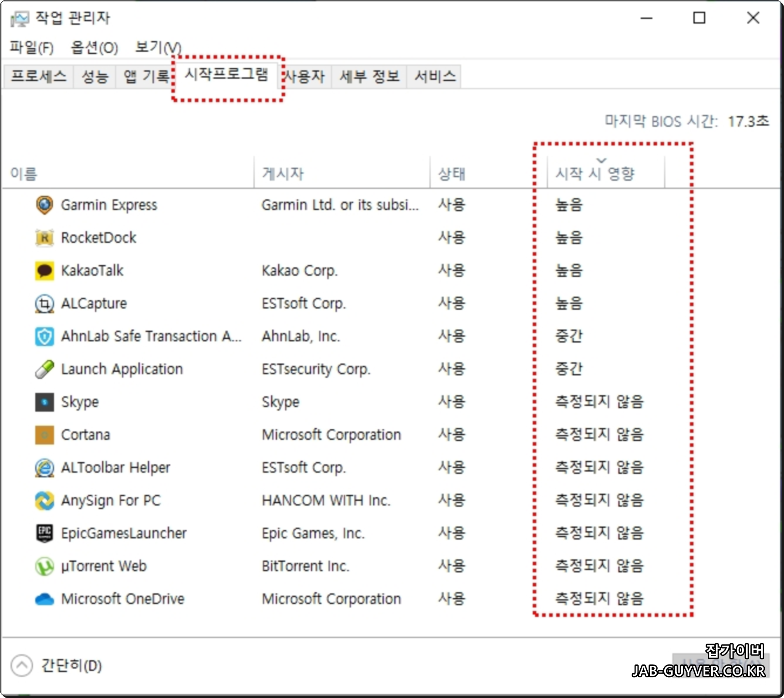
Task: Select the Skype entry name
Action: (x=80, y=402)
